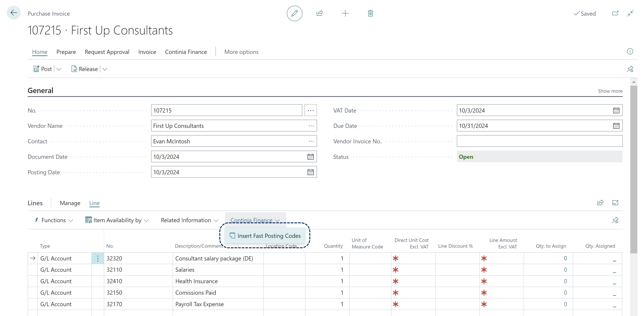Open the Continia Finance tab

pos(186,51)
